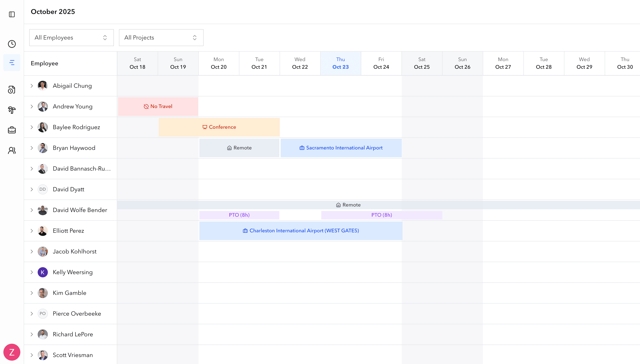
Task: Open the time tracking clock icon
Action: click(x=11, y=44)
